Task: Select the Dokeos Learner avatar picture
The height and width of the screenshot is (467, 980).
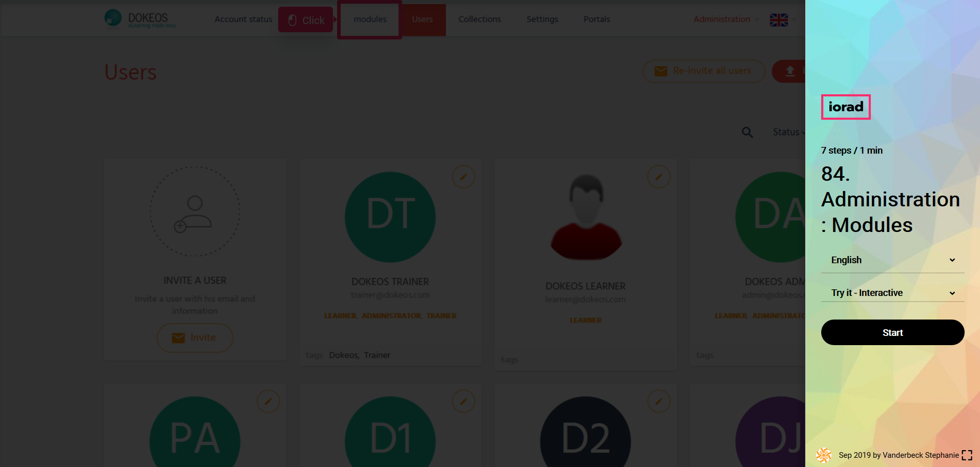Action: (586, 217)
